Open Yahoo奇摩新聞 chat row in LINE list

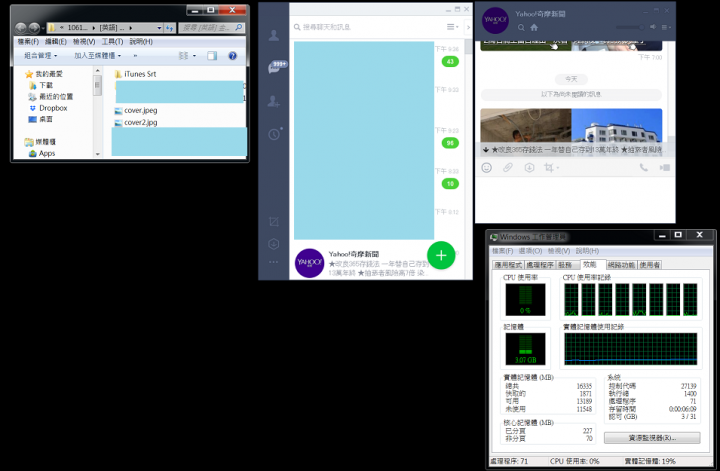[377, 263]
